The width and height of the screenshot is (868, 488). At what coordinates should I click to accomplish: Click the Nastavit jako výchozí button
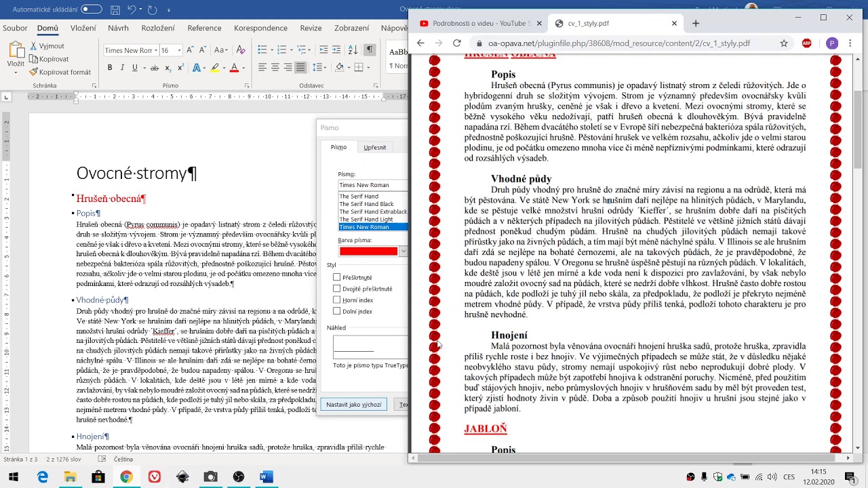(353, 405)
